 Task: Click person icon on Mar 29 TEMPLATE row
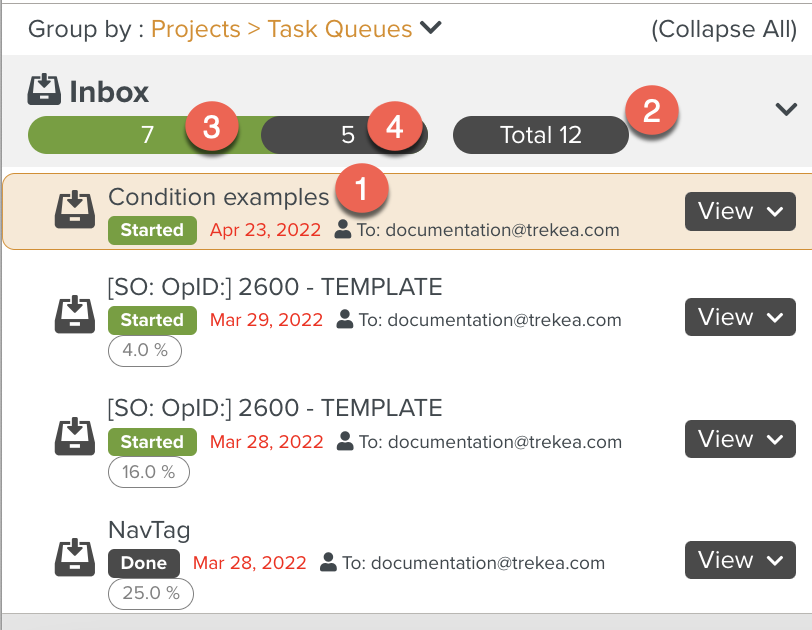(x=345, y=320)
